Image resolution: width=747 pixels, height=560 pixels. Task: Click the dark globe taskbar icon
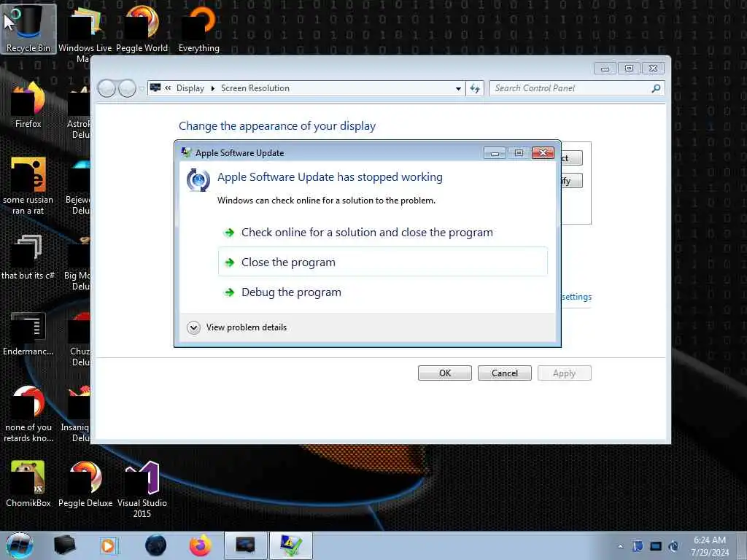tap(156, 545)
